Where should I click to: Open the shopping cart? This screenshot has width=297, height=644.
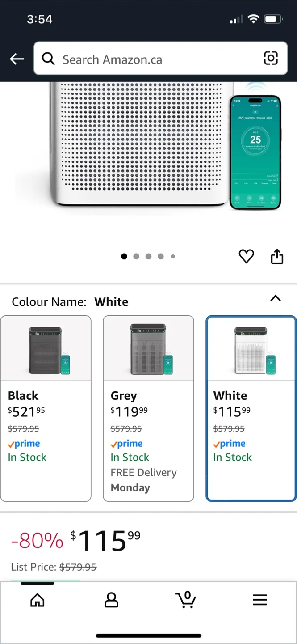(185, 600)
